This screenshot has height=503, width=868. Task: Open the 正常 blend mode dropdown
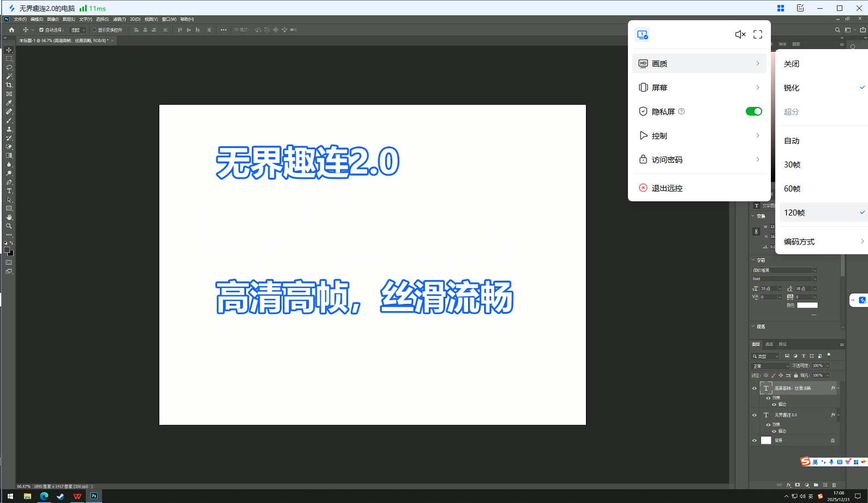770,366
